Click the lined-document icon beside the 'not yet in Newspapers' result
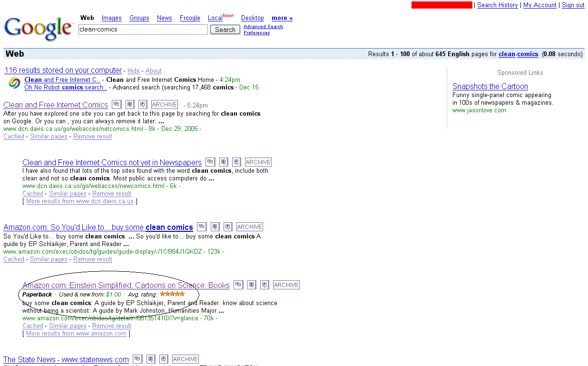 [224, 162]
